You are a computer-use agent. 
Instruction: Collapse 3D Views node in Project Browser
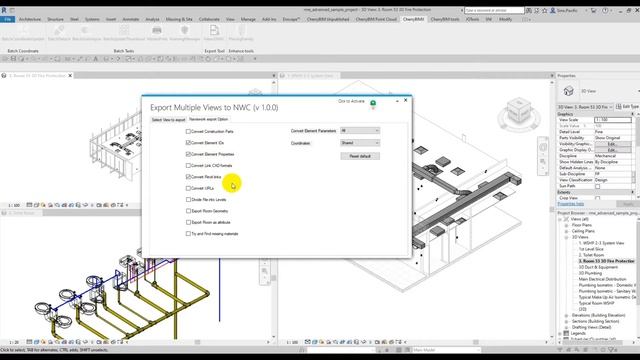[567, 237]
